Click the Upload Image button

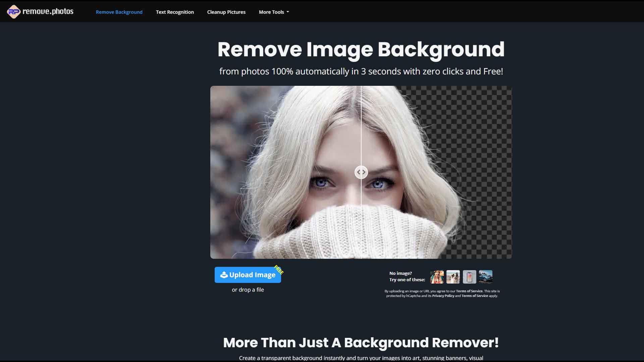click(x=248, y=275)
